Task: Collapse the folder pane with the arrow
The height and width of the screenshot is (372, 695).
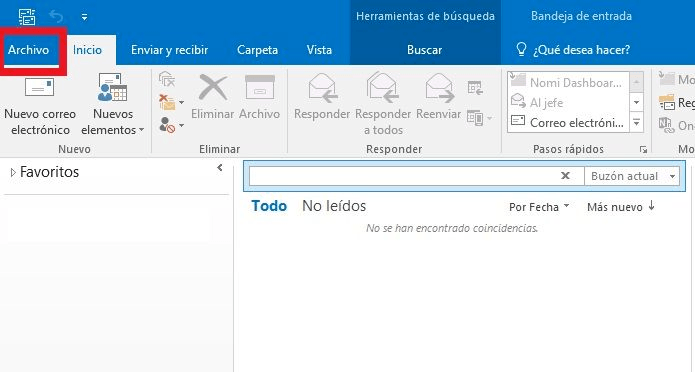Action: coord(219,168)
